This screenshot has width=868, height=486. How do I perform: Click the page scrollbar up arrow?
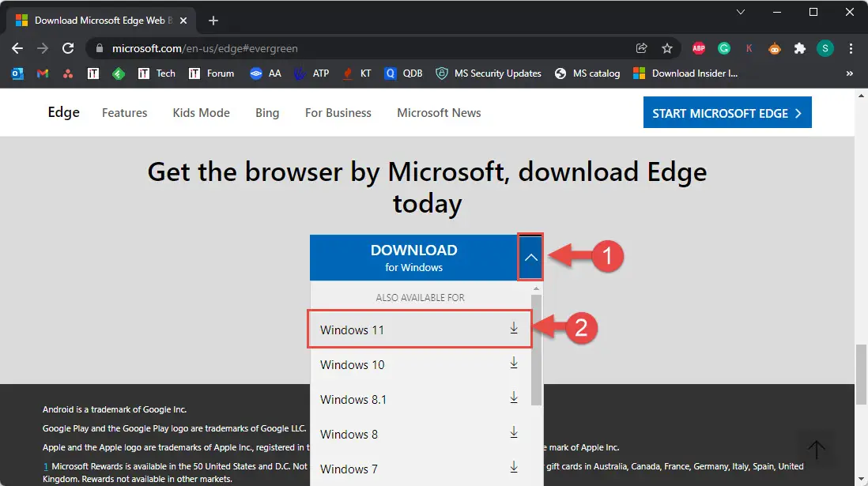tap(861, 95)
